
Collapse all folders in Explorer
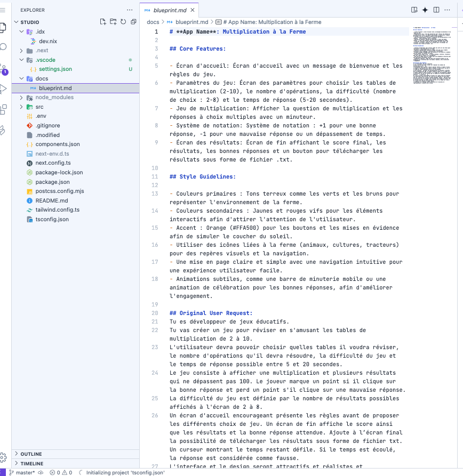pyautogui.click(x=132, y=22)
